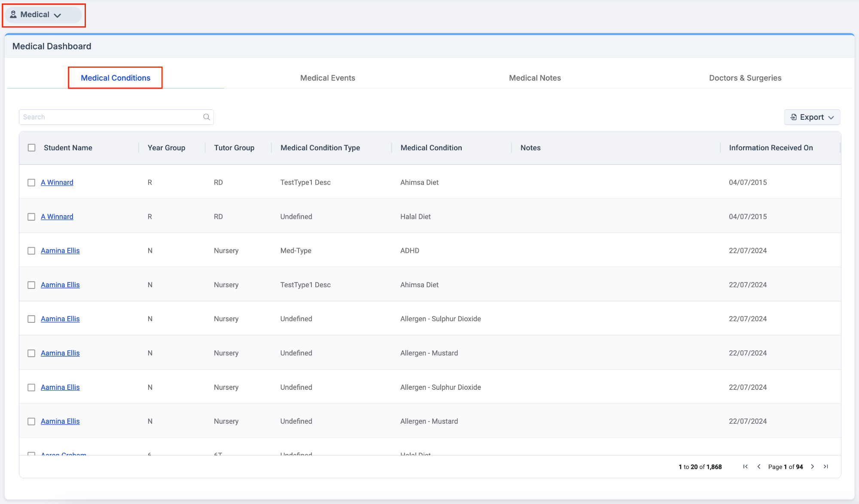Click the Med-Type condition type cell
This screenshot has width=859, height=504.
[296, 251]
